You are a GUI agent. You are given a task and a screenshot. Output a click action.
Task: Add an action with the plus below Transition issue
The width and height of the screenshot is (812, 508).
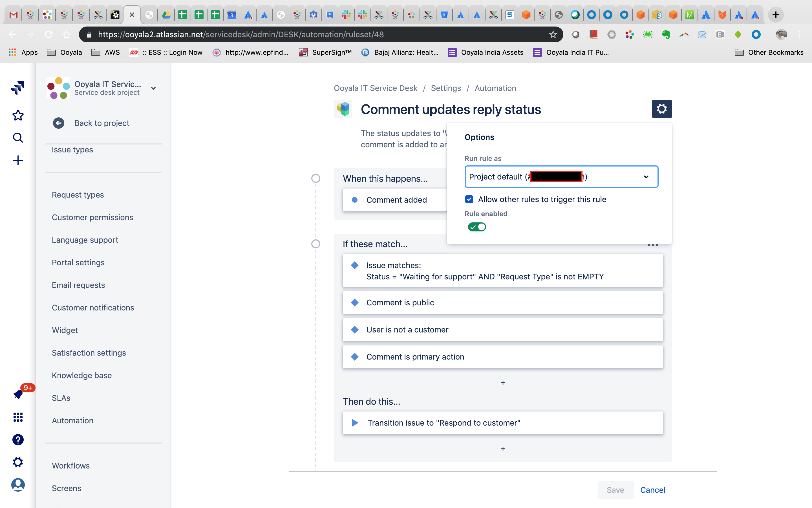[x=503, y=449]
